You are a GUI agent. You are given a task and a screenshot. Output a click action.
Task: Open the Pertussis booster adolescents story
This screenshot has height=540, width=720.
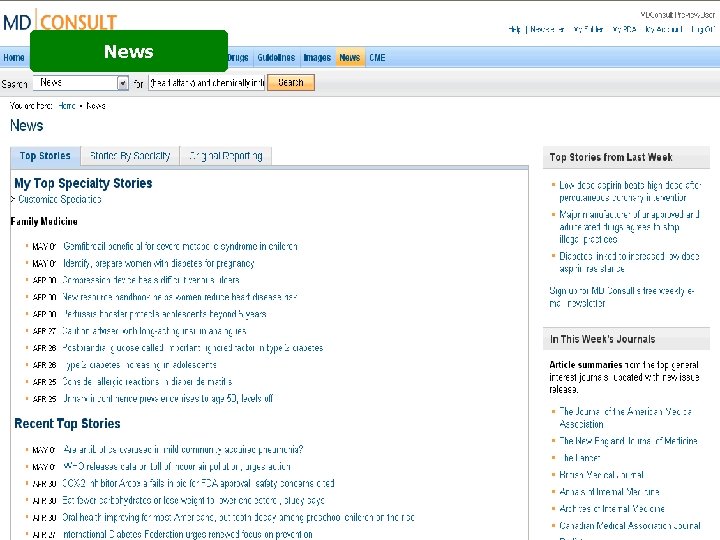[164, 314]
